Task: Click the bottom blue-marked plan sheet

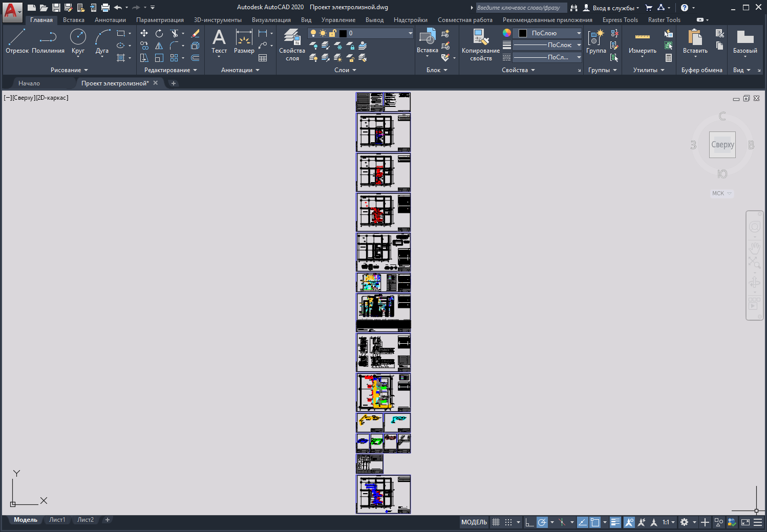Action: coord(383,494)
